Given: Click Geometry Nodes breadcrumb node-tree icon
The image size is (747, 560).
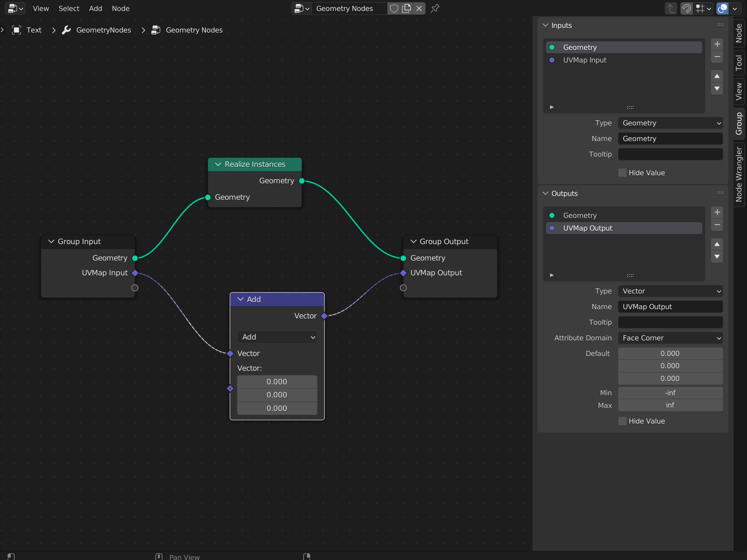Looking at the screenshot, I should click(156, 30).
